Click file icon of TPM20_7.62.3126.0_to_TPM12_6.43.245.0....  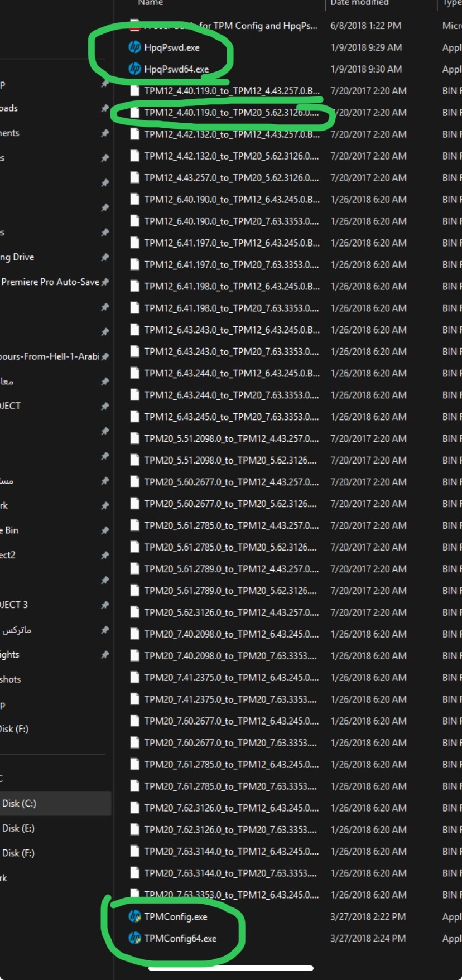tap(134, 808)
